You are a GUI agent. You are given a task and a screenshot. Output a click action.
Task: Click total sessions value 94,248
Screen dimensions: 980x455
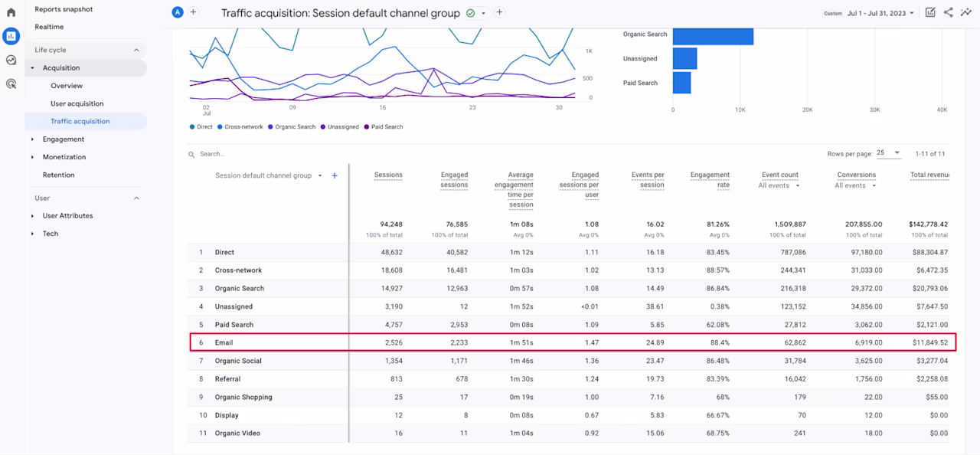(390, 224)
